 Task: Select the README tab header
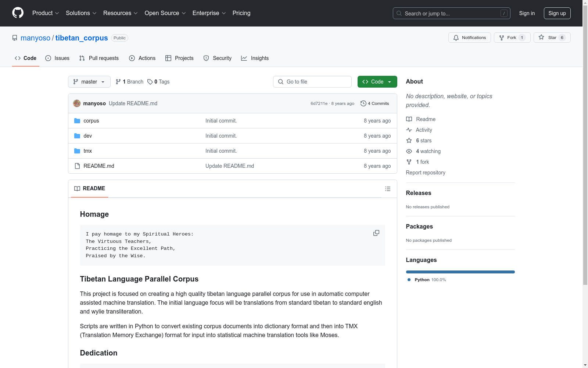pos(90,188)
